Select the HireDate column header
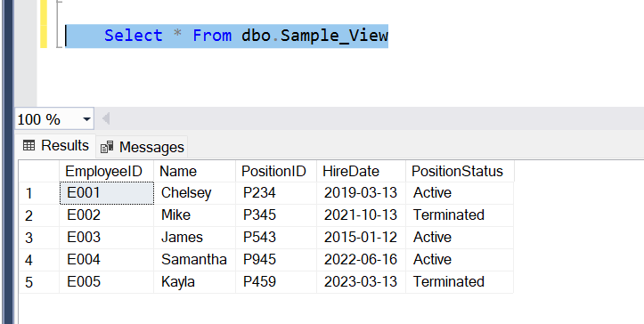The image size is (644, 324). [x=361, y=171]
